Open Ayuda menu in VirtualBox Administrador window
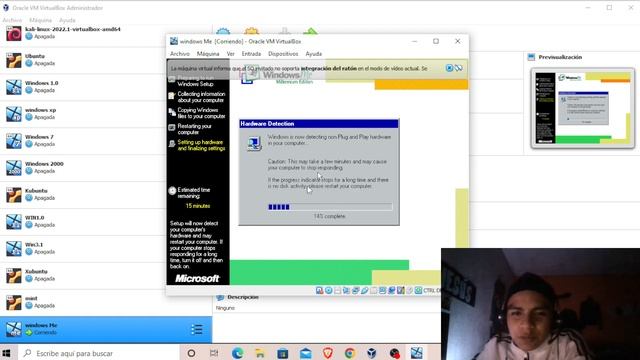Viewport: 640px width, 360px height. (x=67, y=20)
